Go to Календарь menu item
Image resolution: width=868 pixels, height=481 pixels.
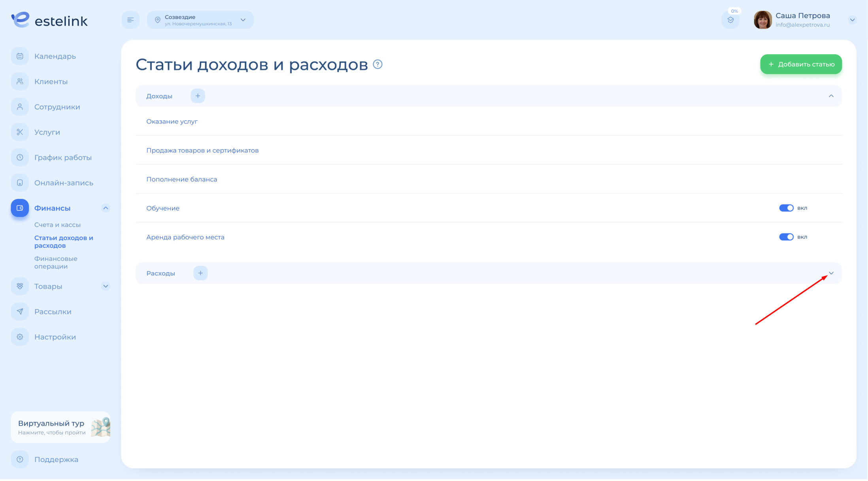[55, 56]
